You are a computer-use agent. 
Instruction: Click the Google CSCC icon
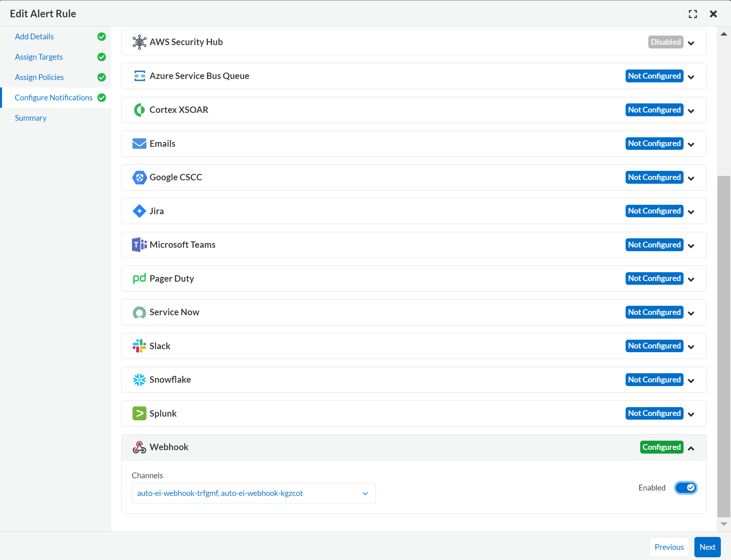pyautogui.click(x=139, y=177)
